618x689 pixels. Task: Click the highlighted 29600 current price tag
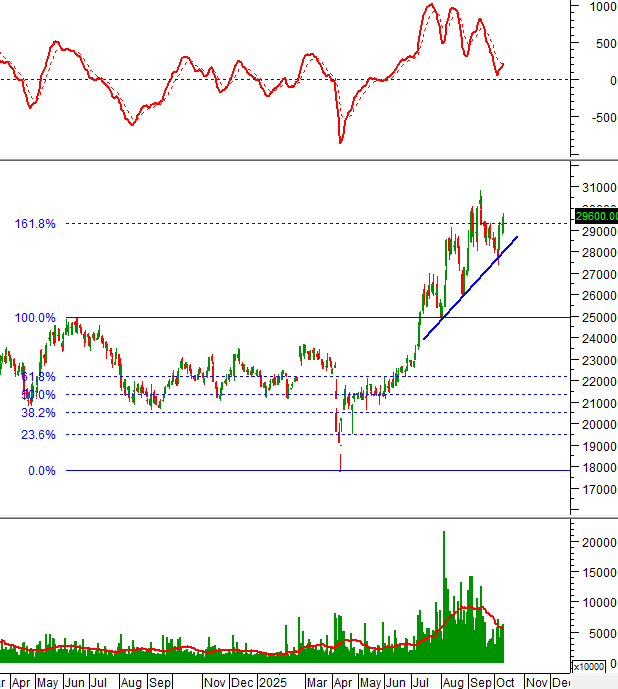(596, 215)
